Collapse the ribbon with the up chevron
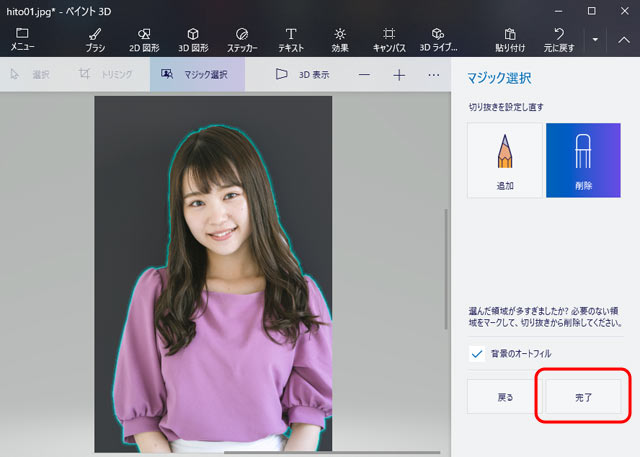The width and height of the screenshot is (640, 457). (x=624, y=40)
